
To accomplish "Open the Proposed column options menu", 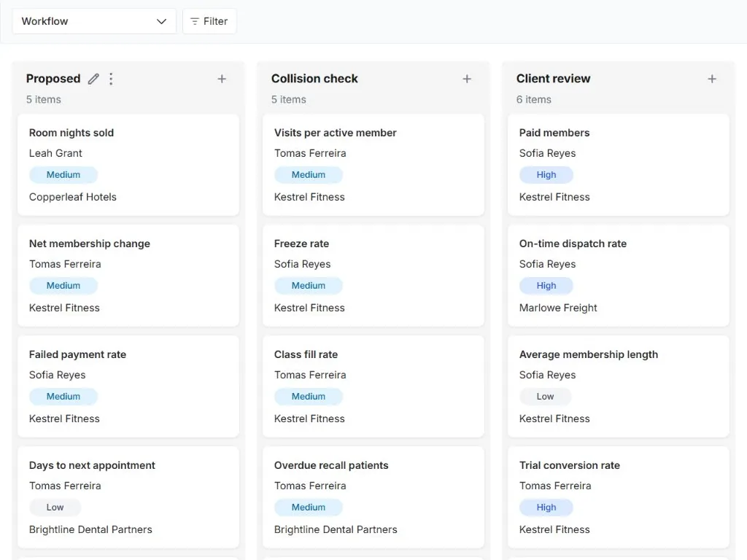I will [111, 79].
